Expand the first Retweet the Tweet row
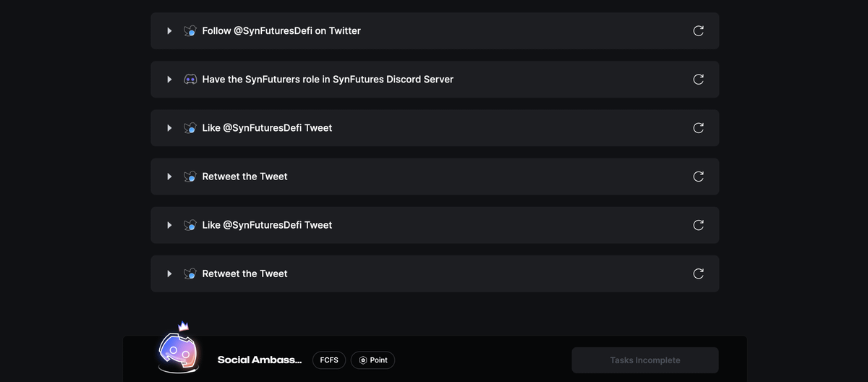This screenshot has height=382, width=868. 169,177
